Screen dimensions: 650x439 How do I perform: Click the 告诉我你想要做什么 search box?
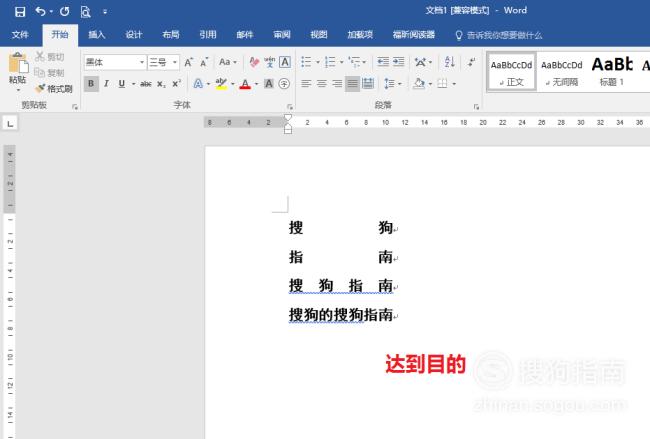pos(500,35)
